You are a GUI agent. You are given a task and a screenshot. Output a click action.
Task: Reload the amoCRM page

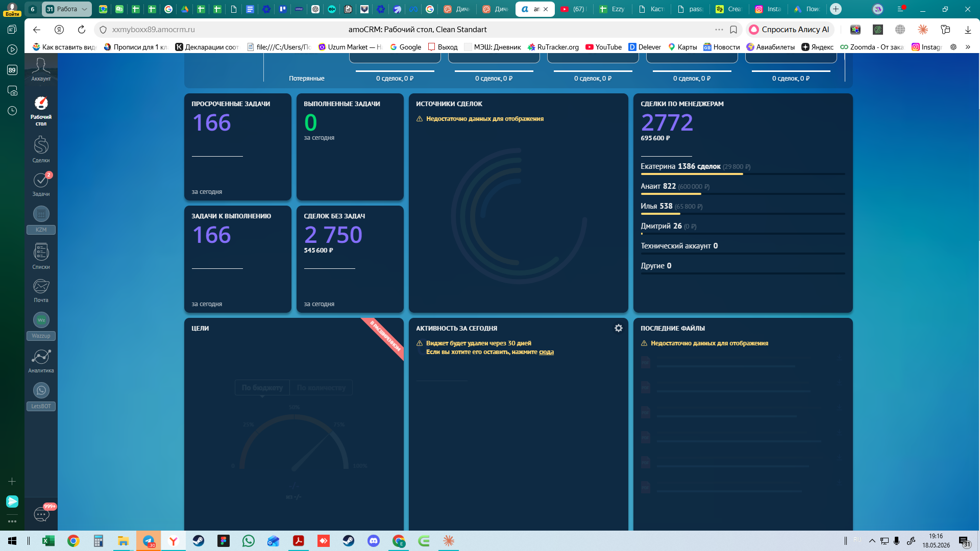point(81,30)
